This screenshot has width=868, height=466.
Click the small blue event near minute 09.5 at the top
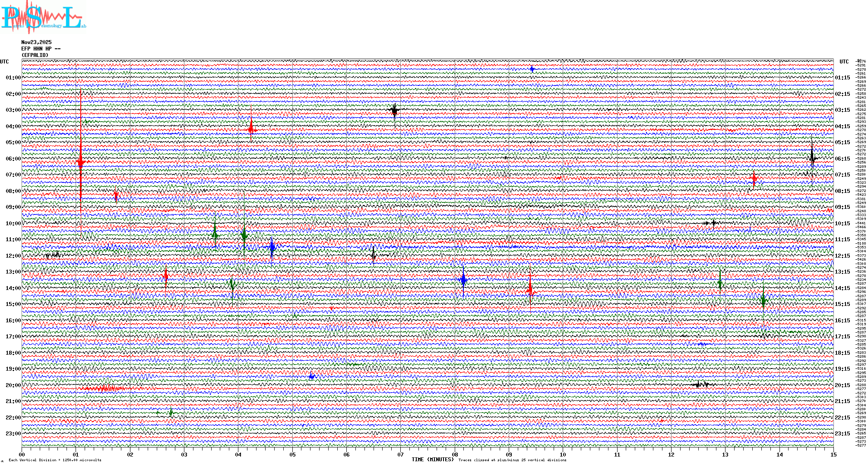[x=532, y=69]
